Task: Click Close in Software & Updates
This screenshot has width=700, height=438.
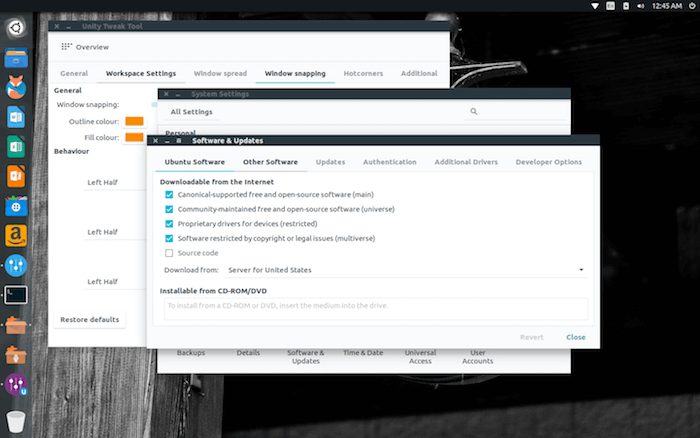Action: coord(576,338)
